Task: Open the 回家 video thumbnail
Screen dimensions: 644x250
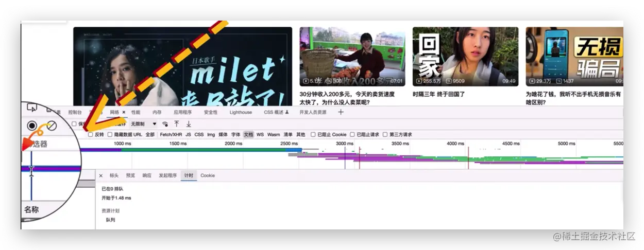Action: click(465, 57)
